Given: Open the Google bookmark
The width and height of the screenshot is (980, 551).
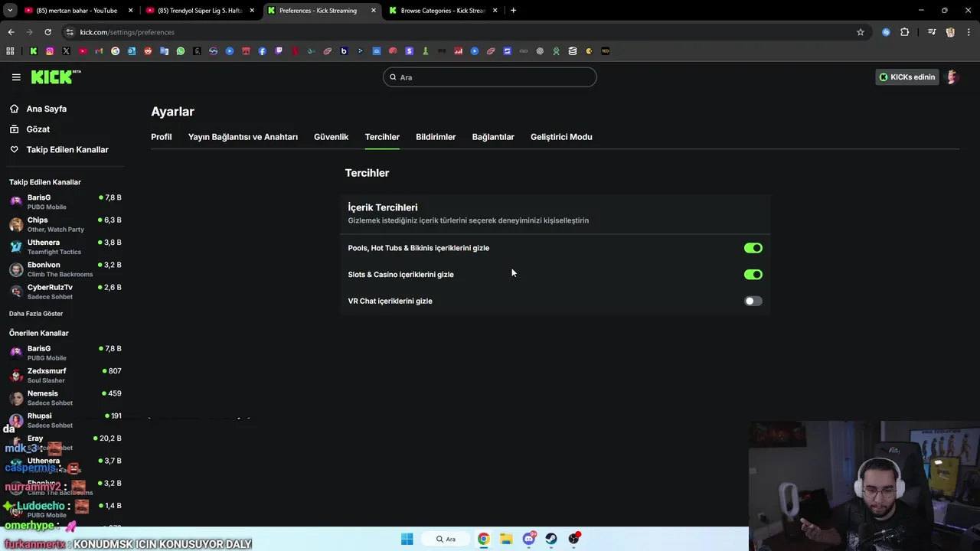Looking at the screenshot, I should pos(116,51).
